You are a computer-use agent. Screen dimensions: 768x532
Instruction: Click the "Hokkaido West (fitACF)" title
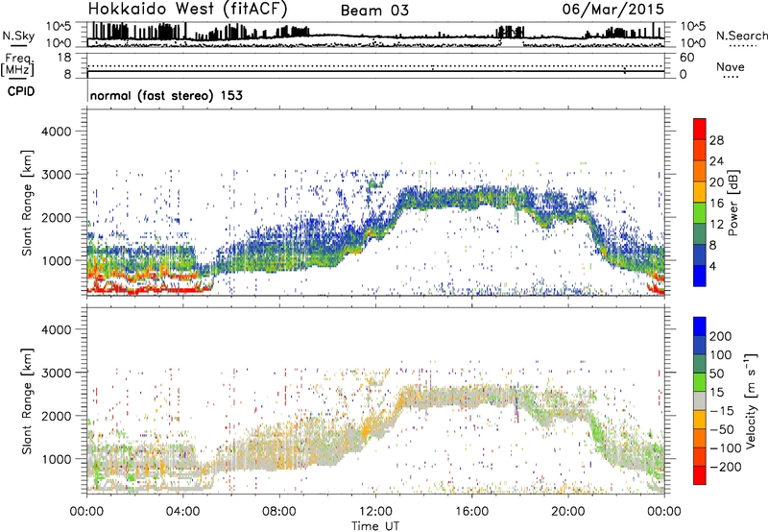point(187,9)
